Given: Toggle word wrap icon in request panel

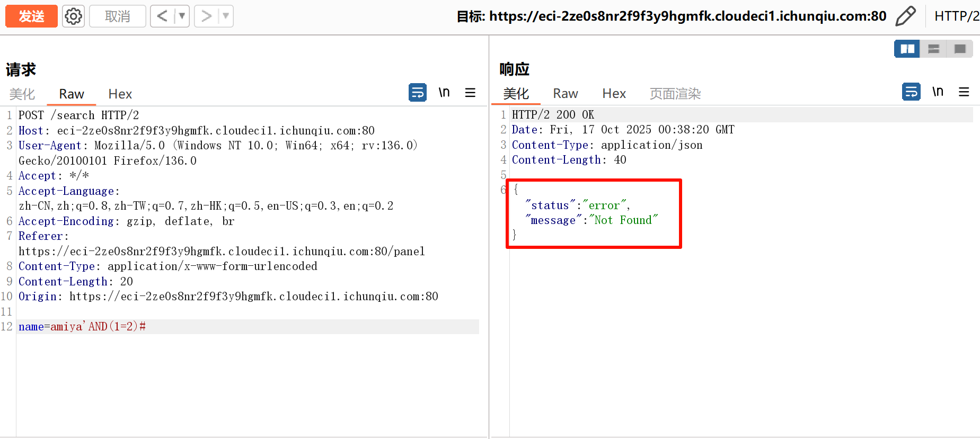Looking at the screenshot, I should click(x=418, y=93).
